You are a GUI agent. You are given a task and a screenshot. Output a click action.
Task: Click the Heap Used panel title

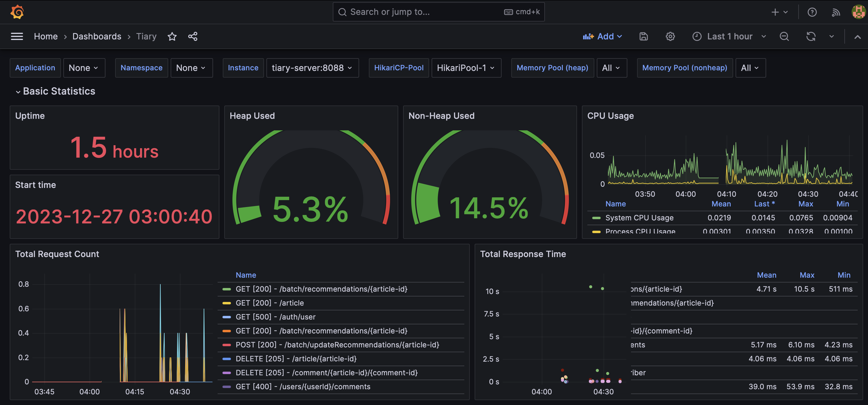pyautogui.click(x=252, y=116)
